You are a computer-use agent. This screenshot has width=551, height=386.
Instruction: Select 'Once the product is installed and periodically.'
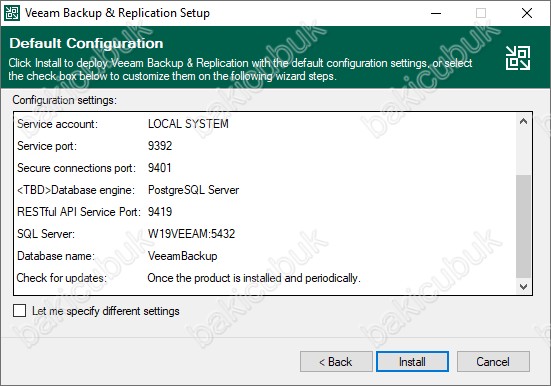point(254,278)
